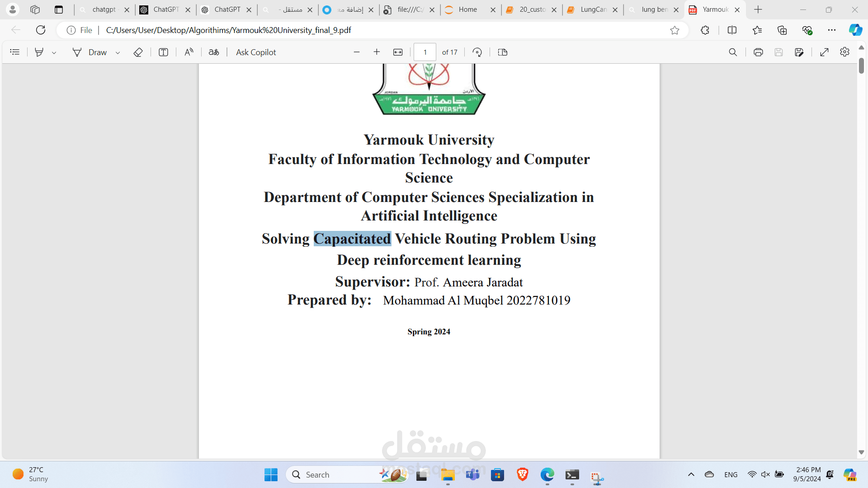Toggle the Page view layout
This screenshot has width=868, height=488.
tap(502, 52)
